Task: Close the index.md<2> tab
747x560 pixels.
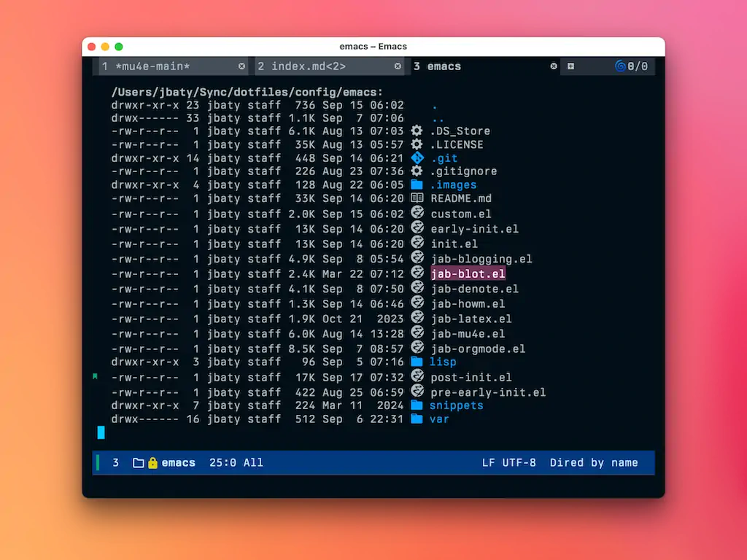Action: point(398,66)
